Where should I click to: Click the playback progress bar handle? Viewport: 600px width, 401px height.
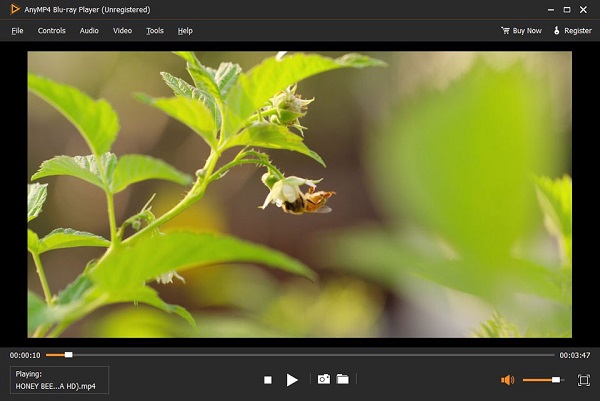[x=68, y=355]
